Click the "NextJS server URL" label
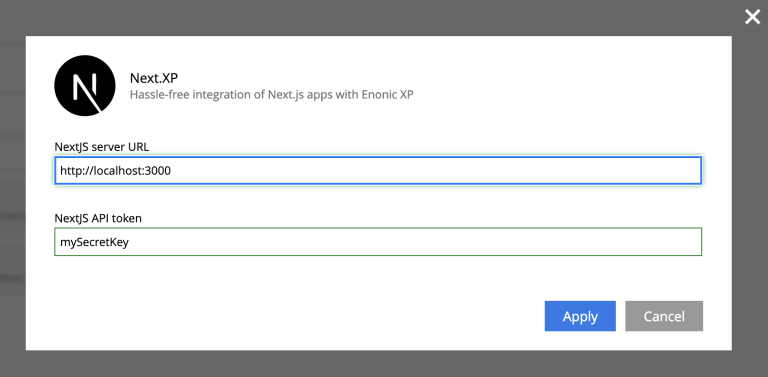768x377 pixels. (x=102, y=146)
